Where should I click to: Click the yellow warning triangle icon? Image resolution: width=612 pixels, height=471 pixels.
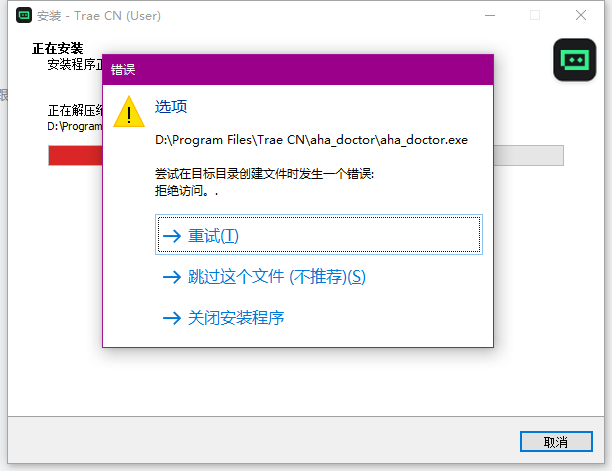pos(129,111)
